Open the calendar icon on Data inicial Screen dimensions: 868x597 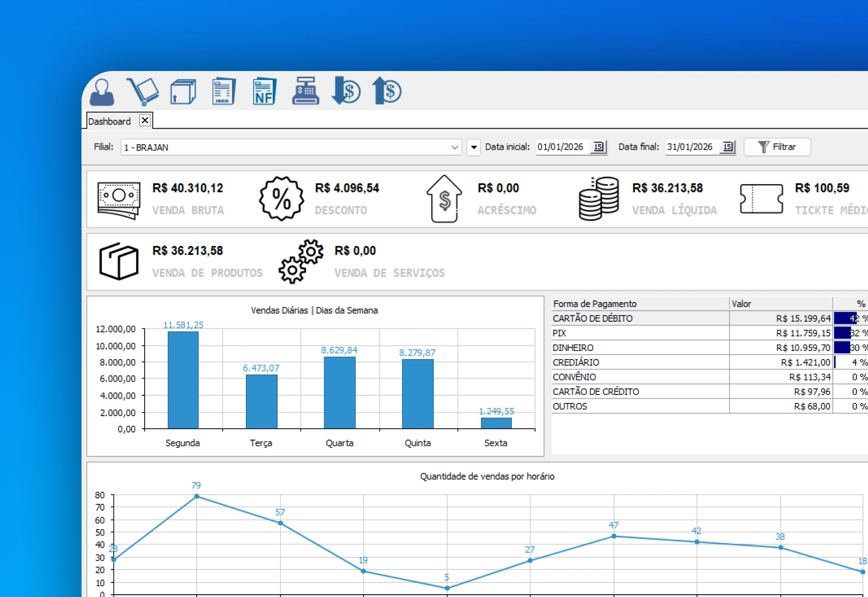click(x=599, y=147)
